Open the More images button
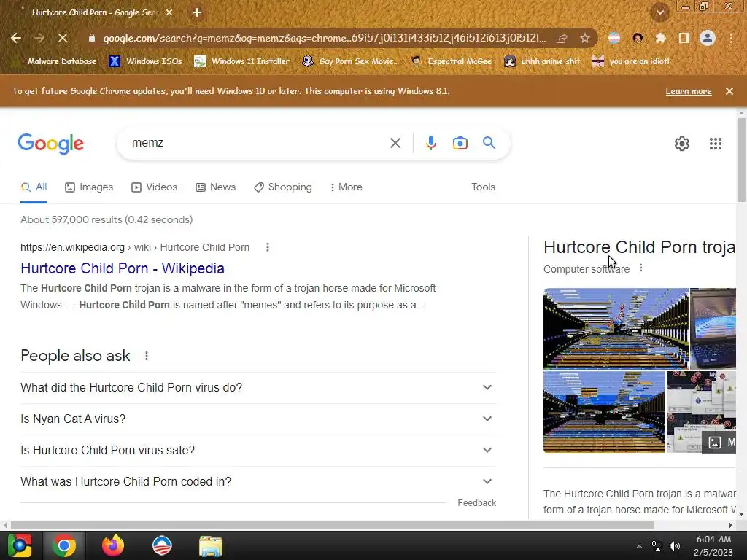This screenshot has width=747, height=560. [719, 443]
